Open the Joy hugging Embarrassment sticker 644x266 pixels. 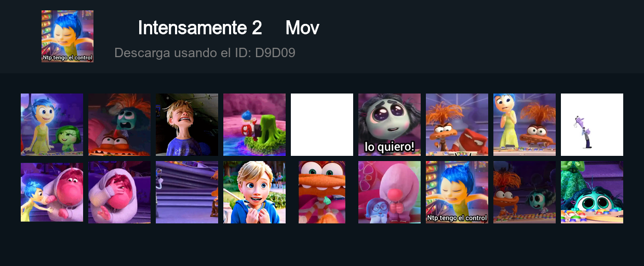pyautogui.click(x=52, y=192)
